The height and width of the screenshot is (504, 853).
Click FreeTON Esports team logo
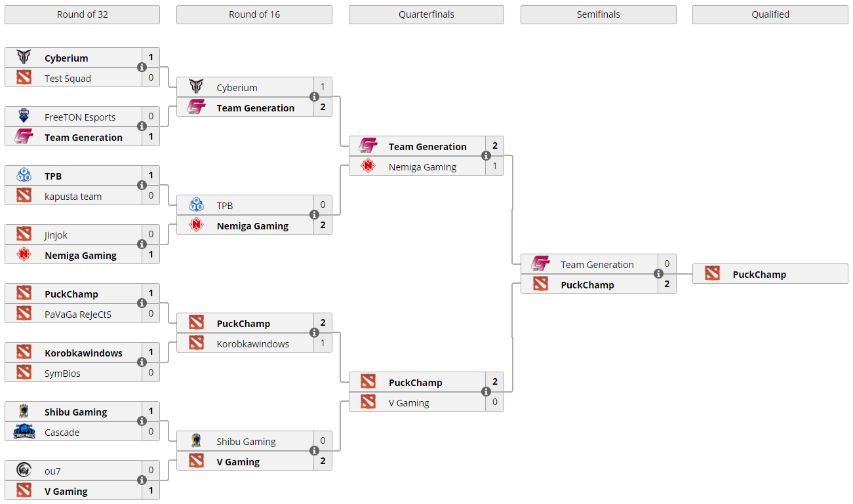[24, 117]
